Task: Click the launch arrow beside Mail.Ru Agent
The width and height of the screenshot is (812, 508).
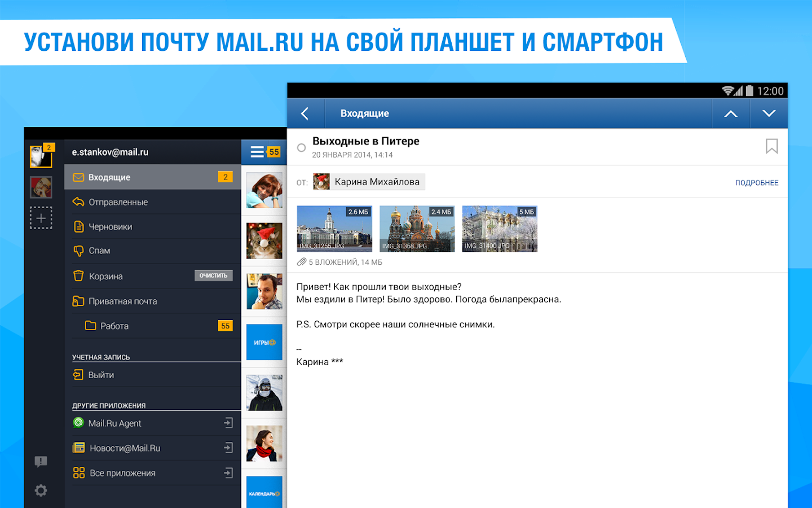Action: (x=228, y=423)
